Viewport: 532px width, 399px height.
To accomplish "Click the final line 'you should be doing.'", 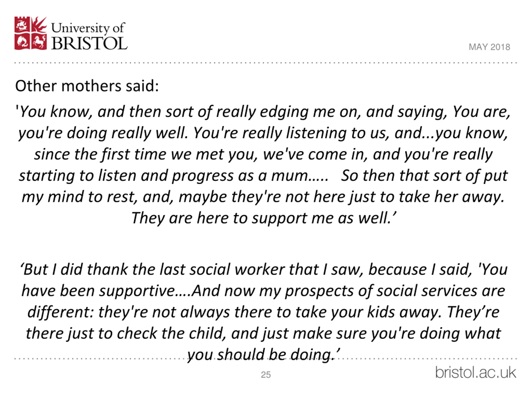I will [264, 355].
